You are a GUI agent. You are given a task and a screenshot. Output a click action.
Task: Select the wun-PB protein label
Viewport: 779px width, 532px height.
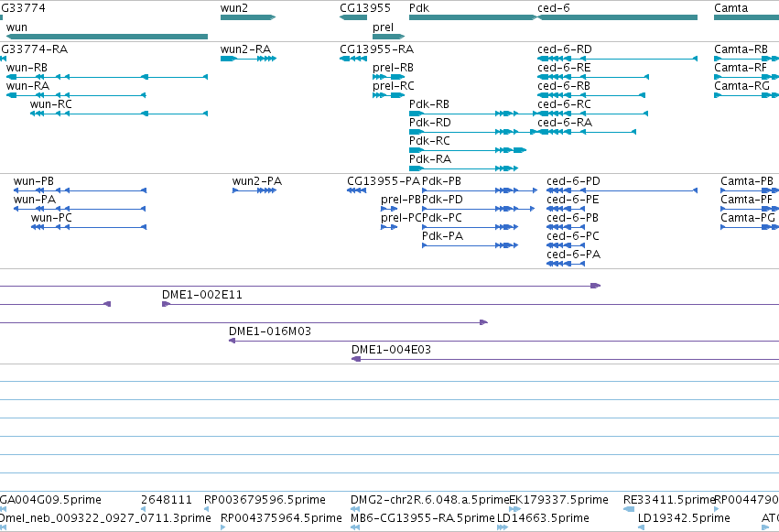click(x=34, y=181)
